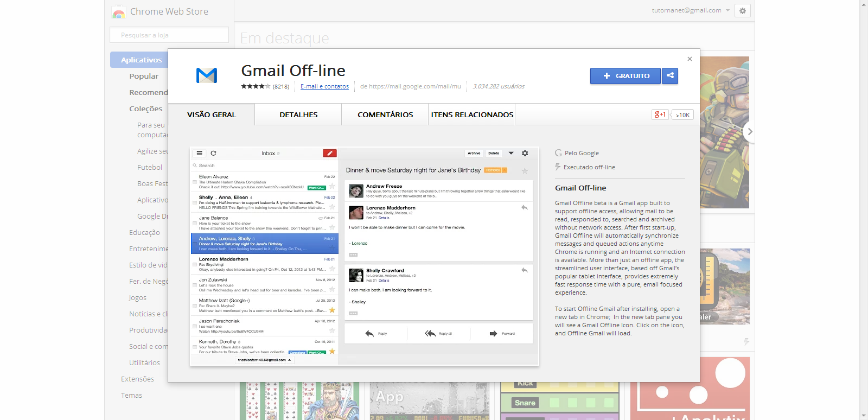
Task: Open the Jogos category
Action: 138,297
